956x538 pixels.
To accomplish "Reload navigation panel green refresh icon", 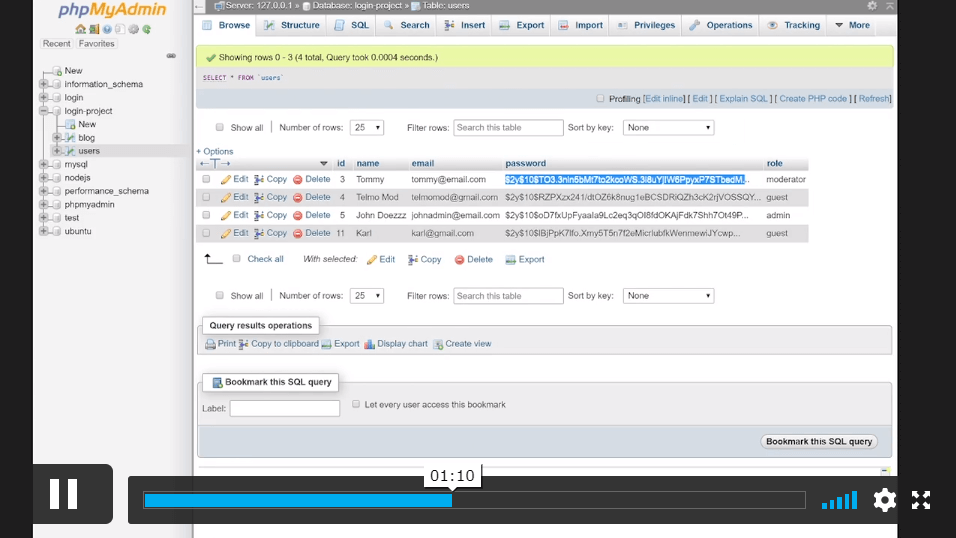I will coord(146,29).
